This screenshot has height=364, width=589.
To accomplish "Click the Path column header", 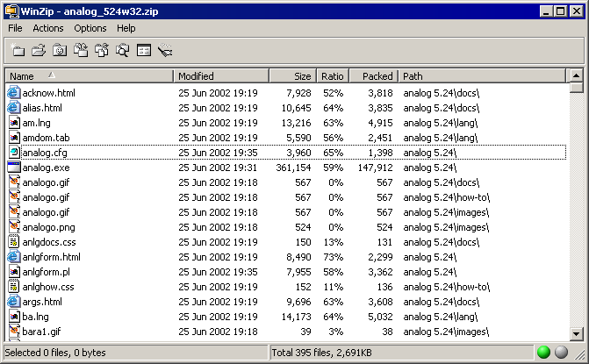I will pyautogui.click(x=483, y=76).
